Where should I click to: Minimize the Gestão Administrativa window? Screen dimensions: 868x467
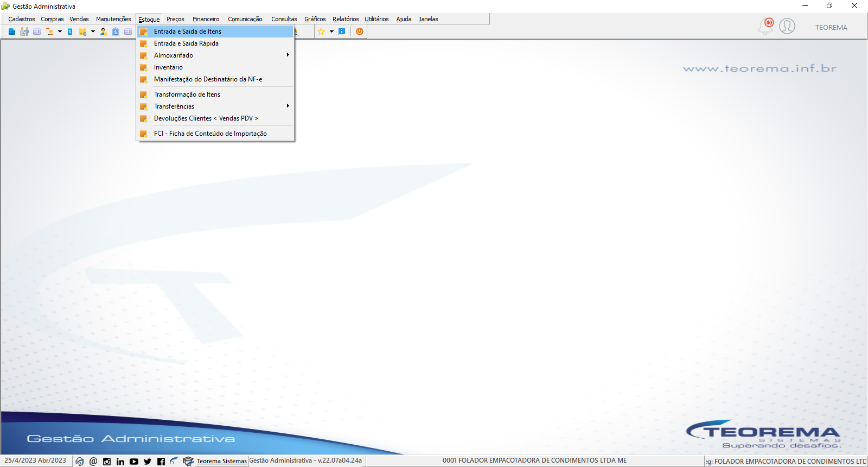pos(805,5)
